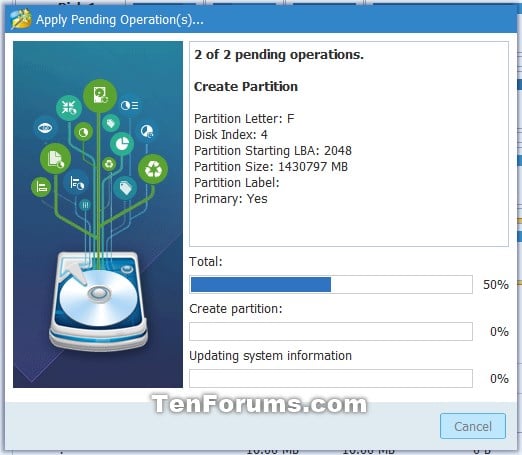The width and height of the screenshot is (522, 455).
Task: Click the '2 of 2 pending operations' text
Action: [279, 55]
